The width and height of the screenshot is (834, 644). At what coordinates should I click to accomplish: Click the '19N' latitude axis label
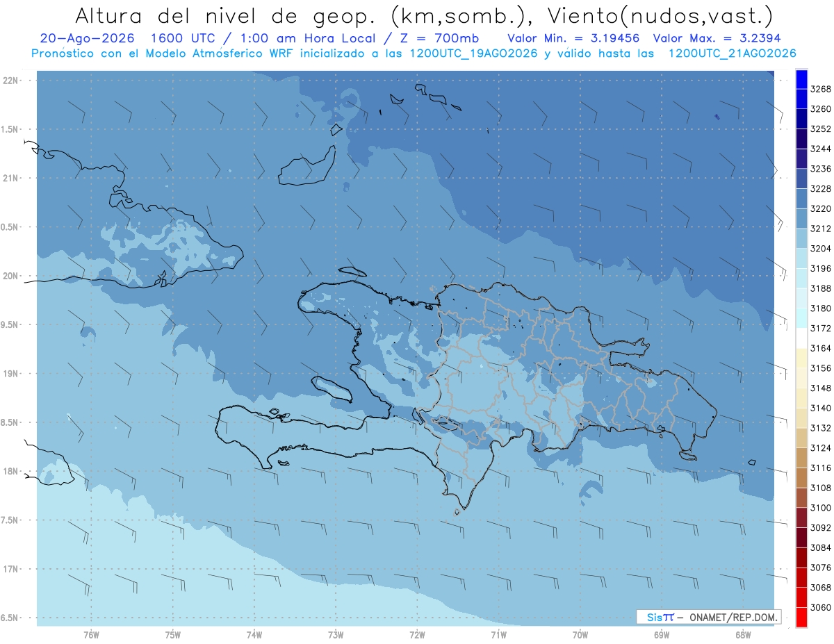click(x=10, y=374)
